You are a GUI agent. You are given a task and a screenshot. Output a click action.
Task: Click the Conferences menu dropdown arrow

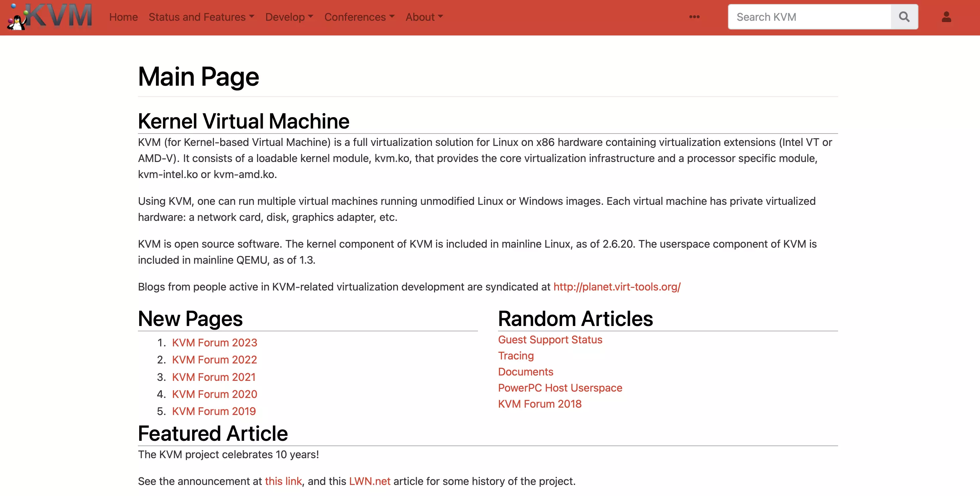392,17
